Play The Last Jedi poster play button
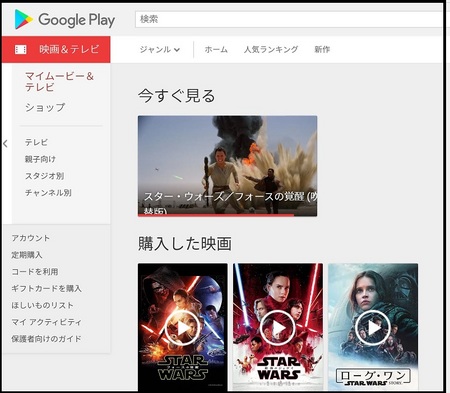450x393 pixels. click(x=277, y=328)
